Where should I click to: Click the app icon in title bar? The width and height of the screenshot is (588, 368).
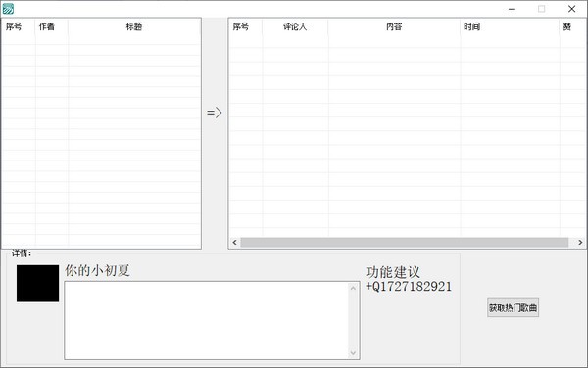pos(8,8)
